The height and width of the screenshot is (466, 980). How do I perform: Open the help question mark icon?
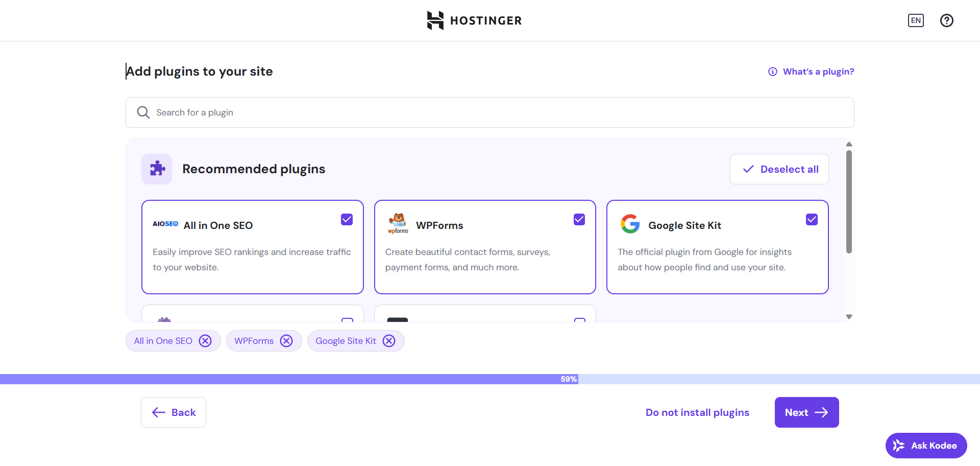coord(947,20)
